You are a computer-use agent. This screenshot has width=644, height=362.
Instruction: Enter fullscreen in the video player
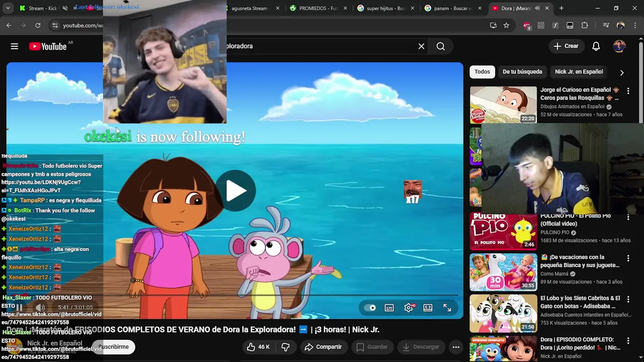(x=447, y=308)
